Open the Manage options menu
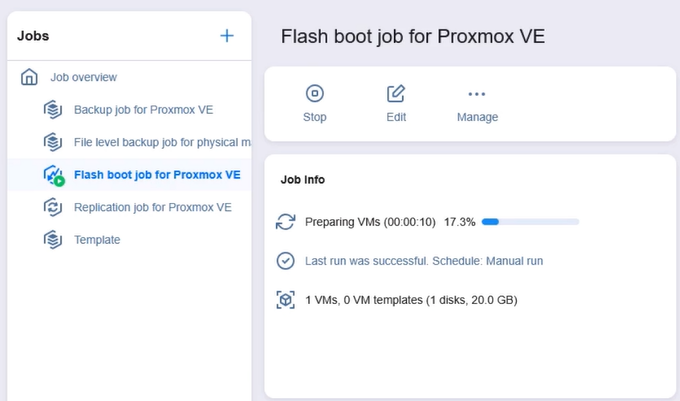The height and width of the screenshot is (401, 680). click(x=477, y=103)
